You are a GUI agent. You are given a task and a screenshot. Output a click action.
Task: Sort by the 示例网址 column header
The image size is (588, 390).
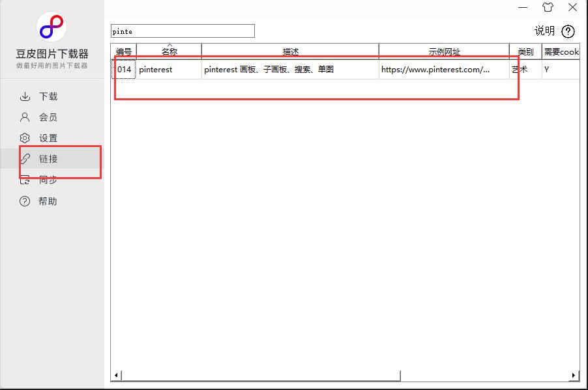pos(444,51)
